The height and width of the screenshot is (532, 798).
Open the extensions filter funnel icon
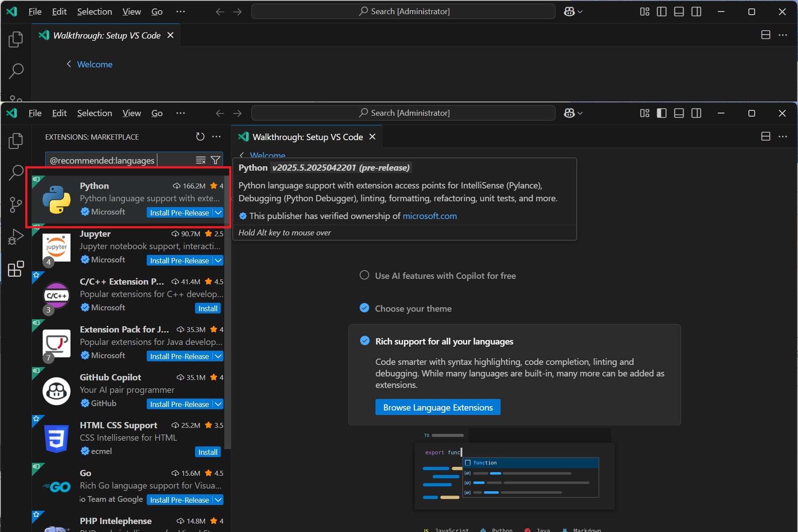coord(215,160)
